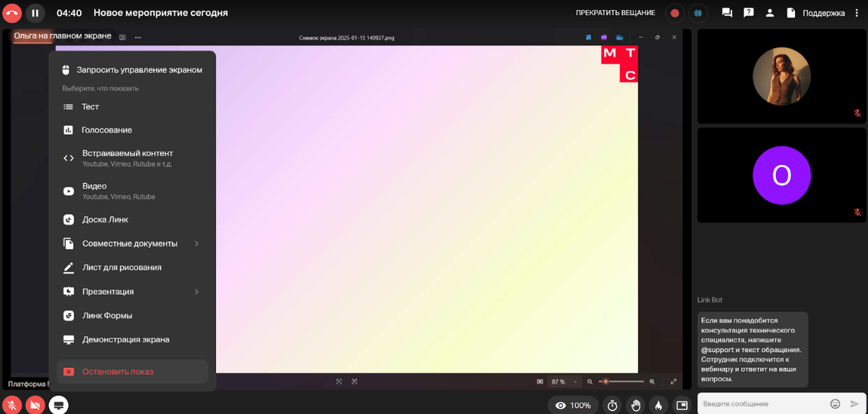Click the purple 'O' avatar participant tile
The image size is (868, 414).
point(781,176)
